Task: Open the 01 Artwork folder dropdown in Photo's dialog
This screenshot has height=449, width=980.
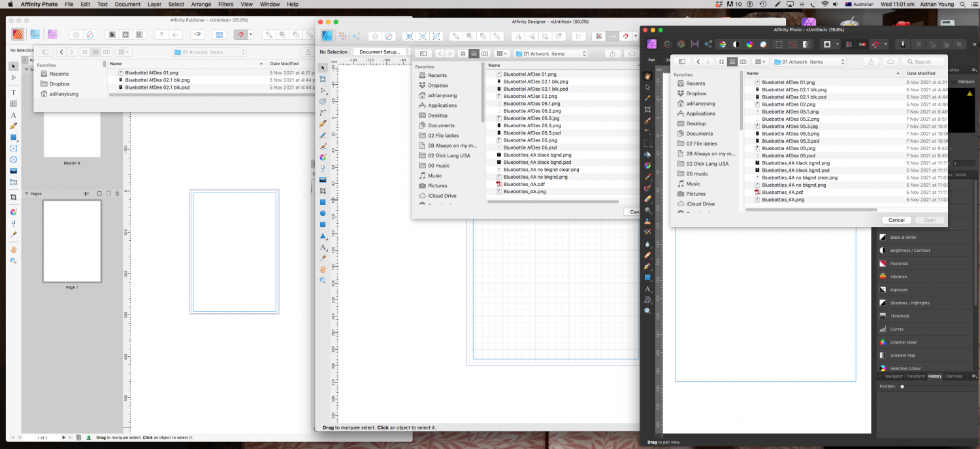Action: point(809,61)
